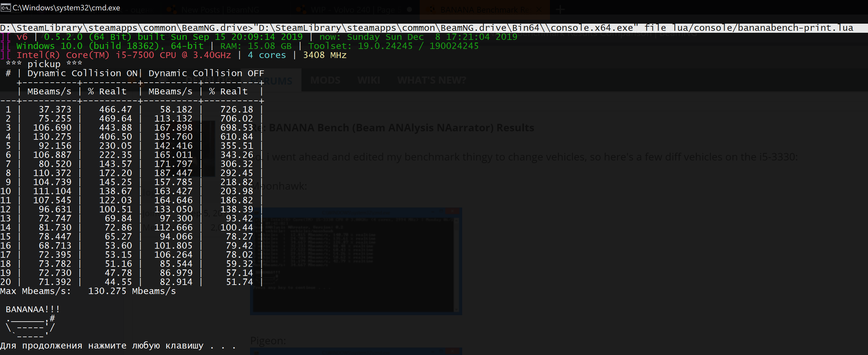Open WIKI in the forum navigation

click(369, 80)
